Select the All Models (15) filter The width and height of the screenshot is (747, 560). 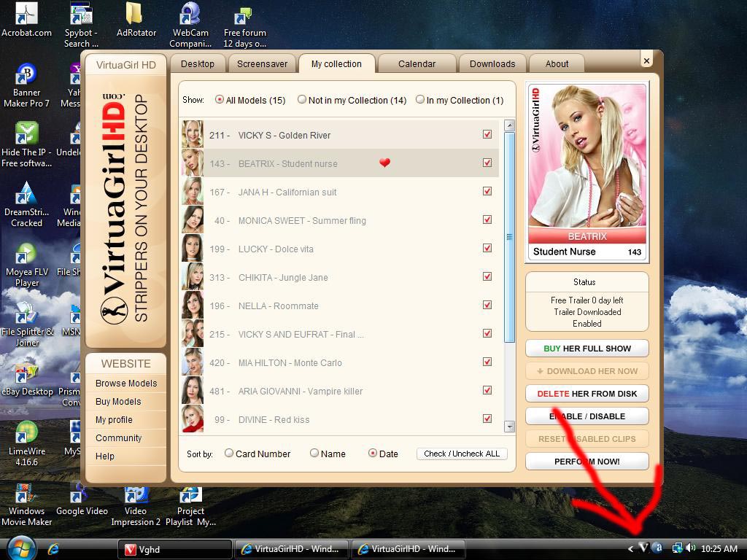click(x=250, y=100)
